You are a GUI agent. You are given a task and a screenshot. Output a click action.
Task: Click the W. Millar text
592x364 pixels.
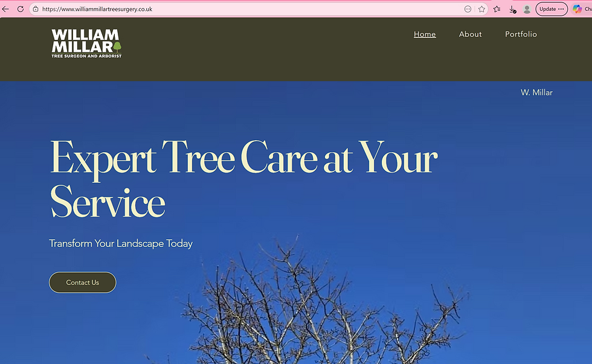[536, 92]
